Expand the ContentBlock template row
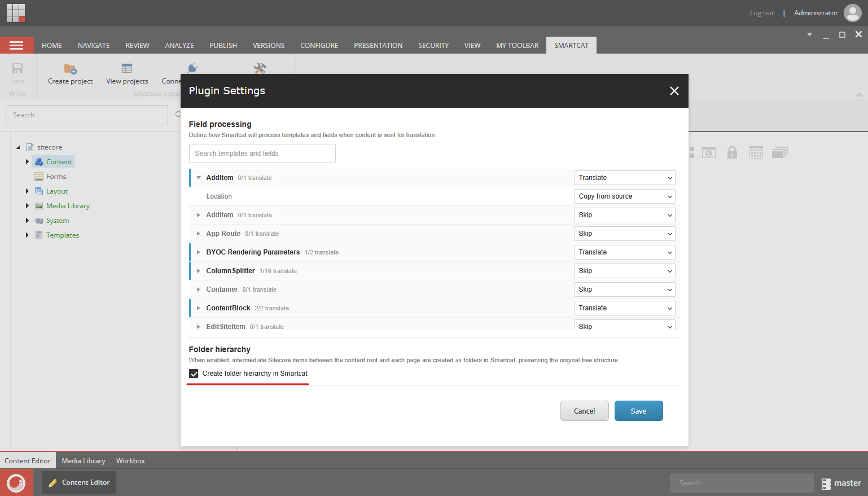868x496 pixels. (199, 308)
